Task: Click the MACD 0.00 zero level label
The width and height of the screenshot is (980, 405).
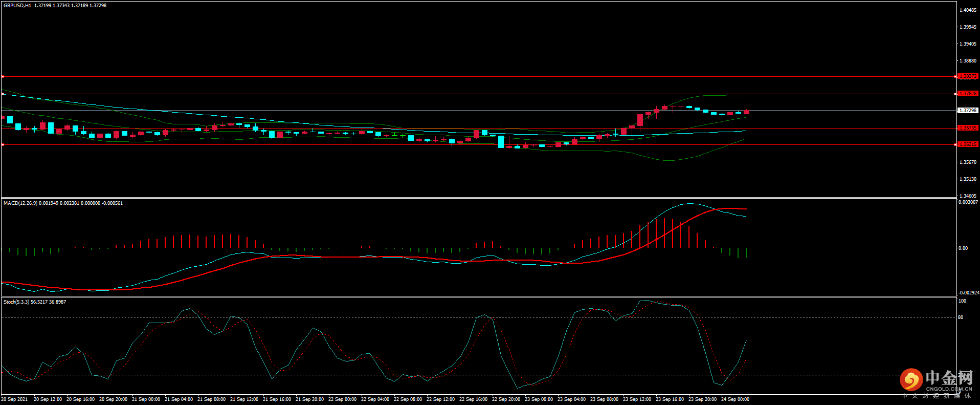Action: [963, 248]
